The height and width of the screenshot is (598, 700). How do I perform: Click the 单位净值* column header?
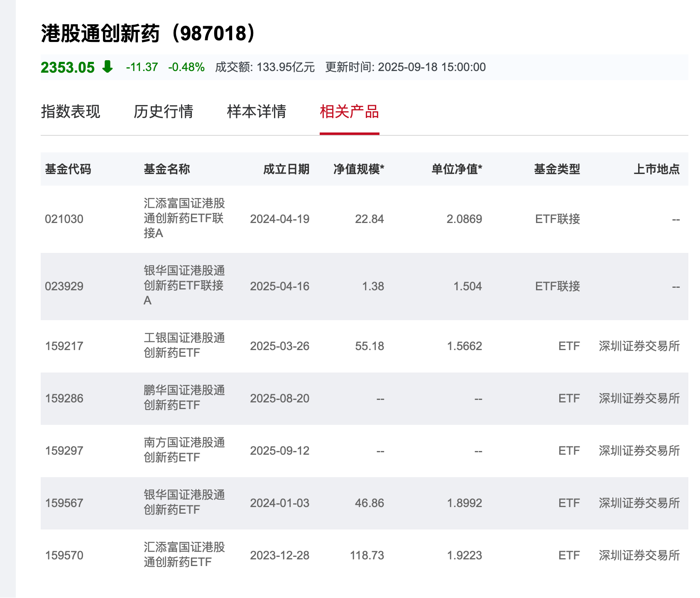click(x=457, y=169)
